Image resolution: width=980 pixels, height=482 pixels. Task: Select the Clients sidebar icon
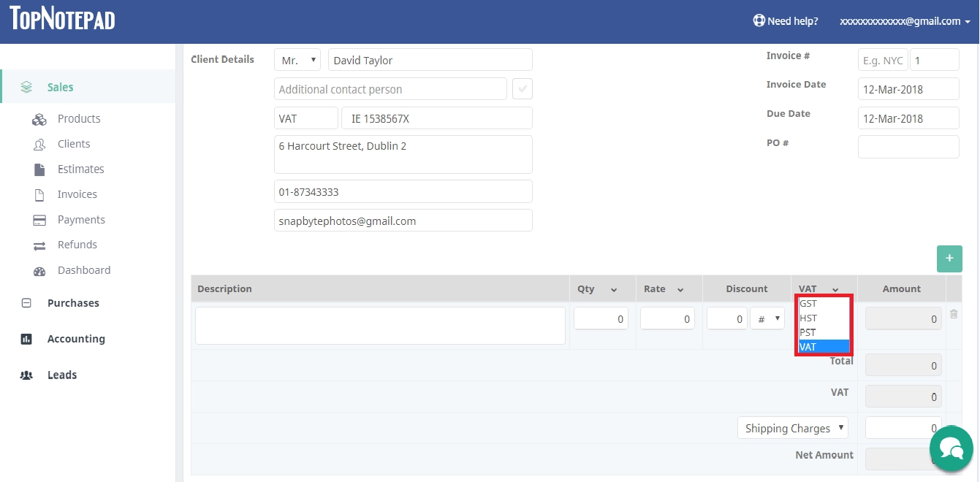pos(39,144)
